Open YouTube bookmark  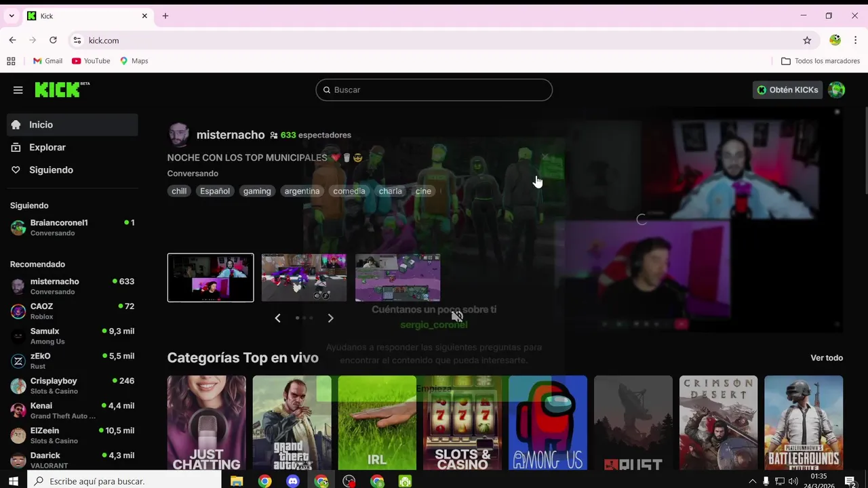pos(91,61)
